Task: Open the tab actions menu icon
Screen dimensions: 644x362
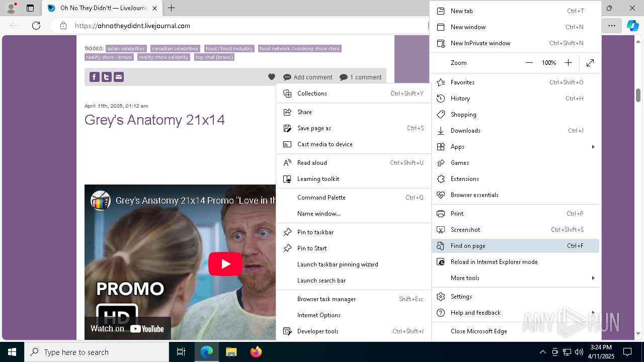Action: (30, 8)
